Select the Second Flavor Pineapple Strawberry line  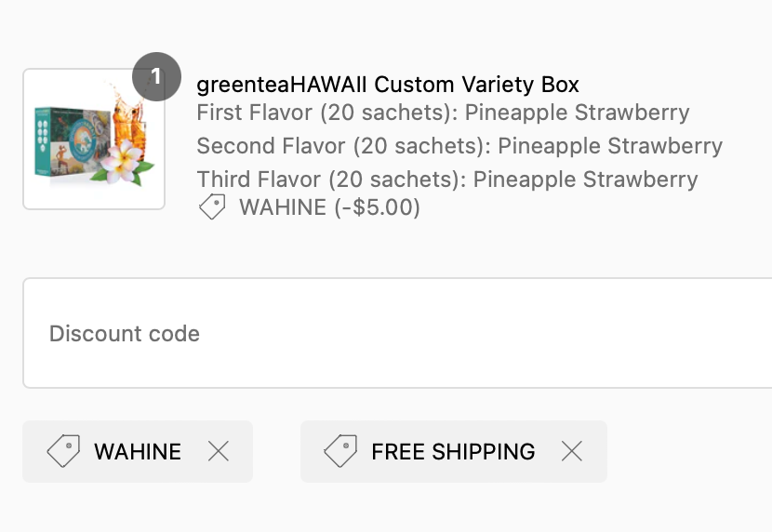[459, 146]
